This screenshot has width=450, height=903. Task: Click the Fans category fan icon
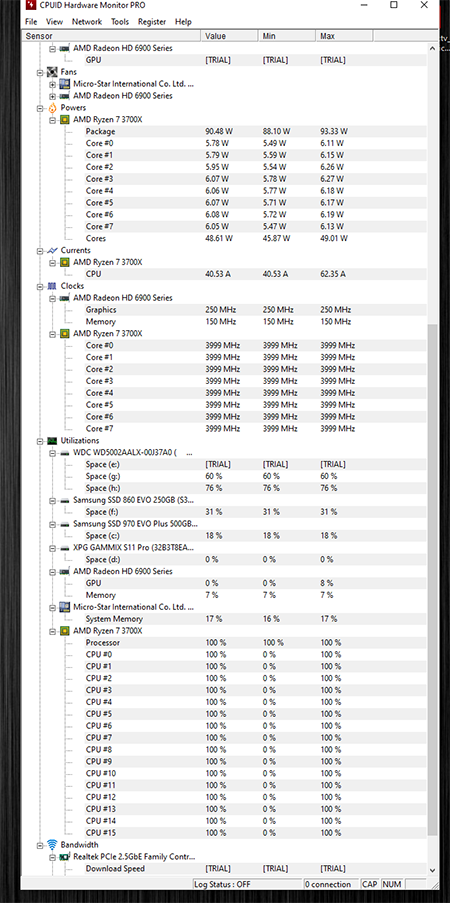point(52,72)
